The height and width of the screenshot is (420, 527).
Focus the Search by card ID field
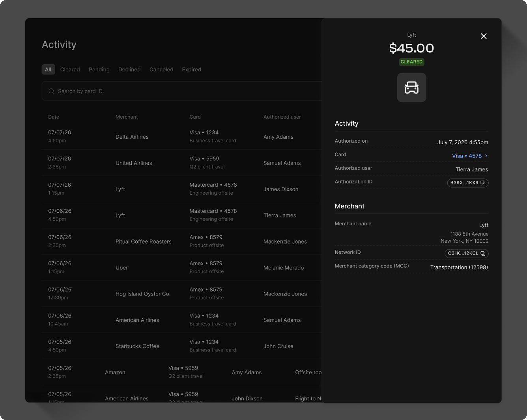[x=182, y=91]
